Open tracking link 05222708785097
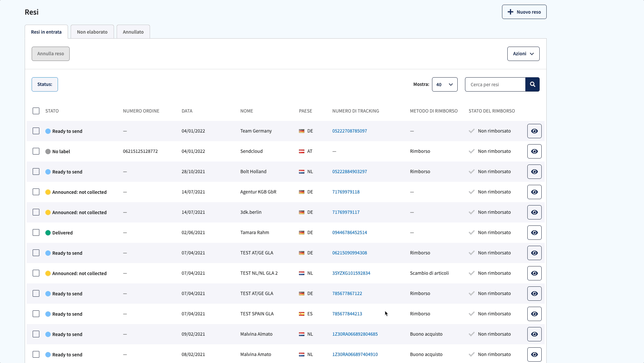Screen dimensions: 644x363 click(x=350, y=131)
